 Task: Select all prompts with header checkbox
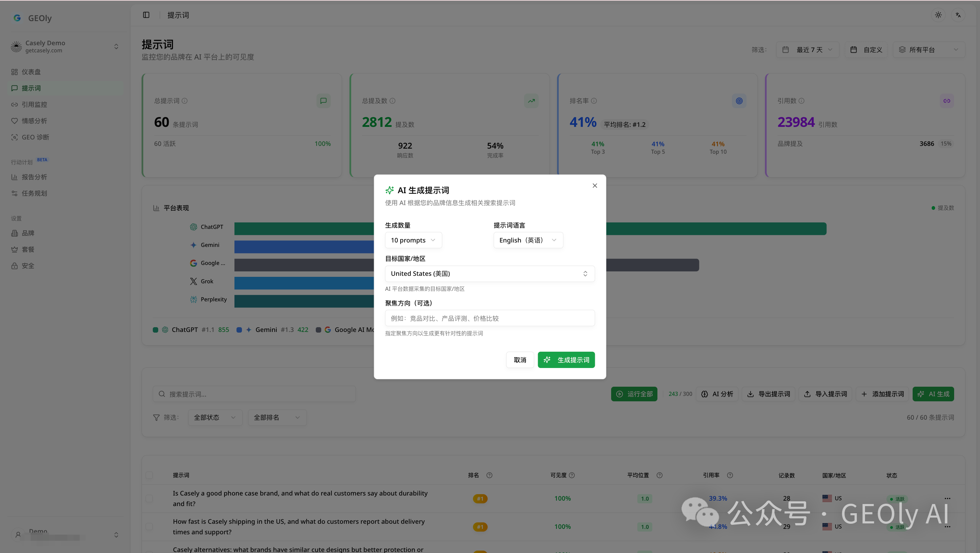[149, 475]
